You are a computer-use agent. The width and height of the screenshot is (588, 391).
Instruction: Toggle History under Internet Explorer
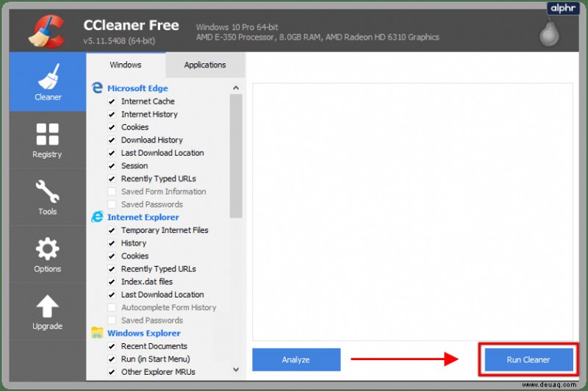(112, 243)
